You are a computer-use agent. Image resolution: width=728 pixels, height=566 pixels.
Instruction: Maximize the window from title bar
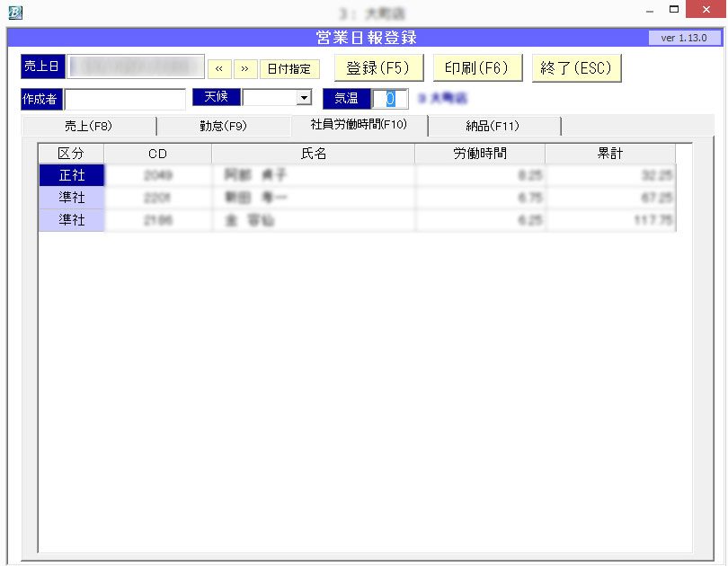(674, 11)
